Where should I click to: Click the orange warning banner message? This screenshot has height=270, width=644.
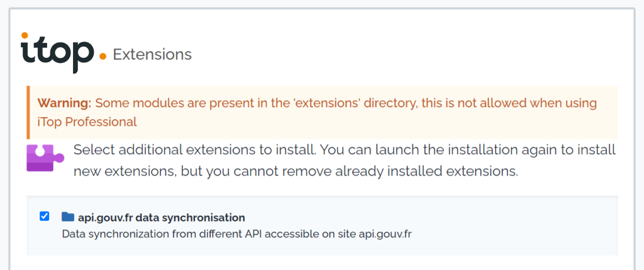coord(317,112)
